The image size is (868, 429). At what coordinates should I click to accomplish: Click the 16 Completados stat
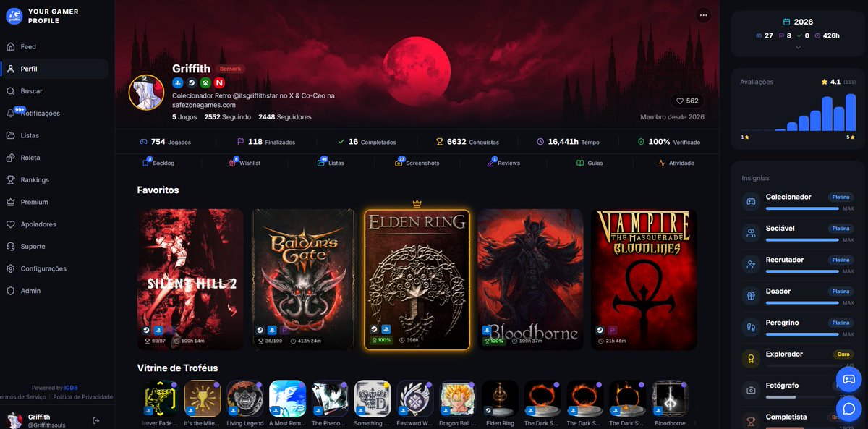[367, 142]
